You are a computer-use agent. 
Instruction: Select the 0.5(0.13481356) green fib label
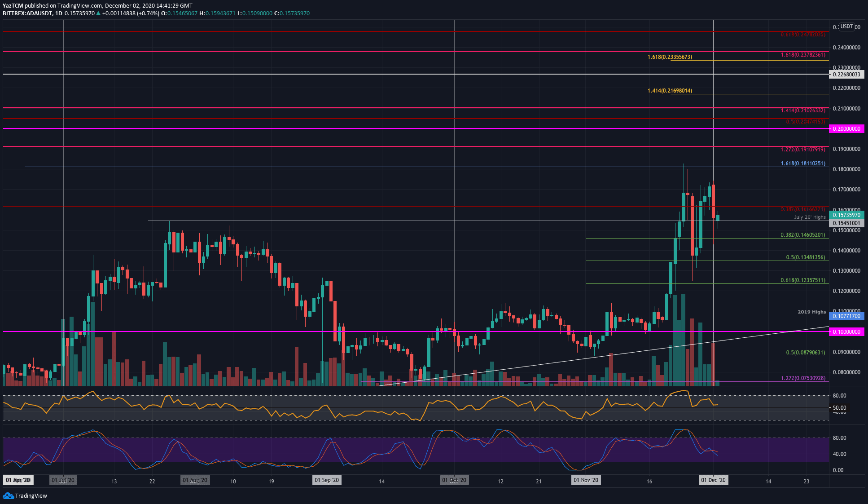pyautogui.click(x=806, y=257)
